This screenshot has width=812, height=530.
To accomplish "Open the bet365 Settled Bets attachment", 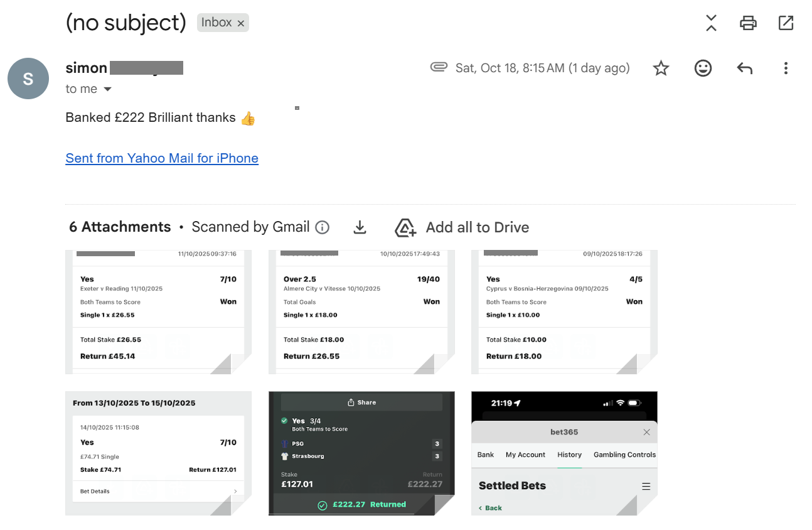I will 564,453.
